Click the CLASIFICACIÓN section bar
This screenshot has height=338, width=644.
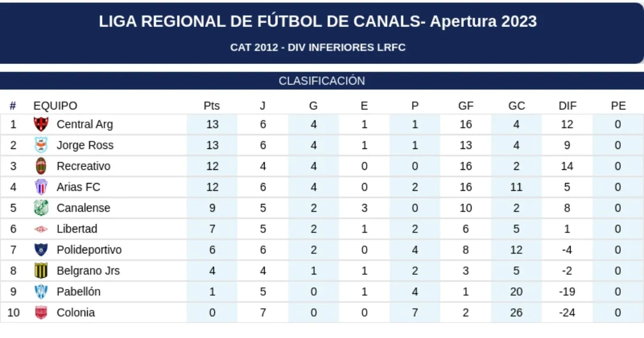pos(322,80)
